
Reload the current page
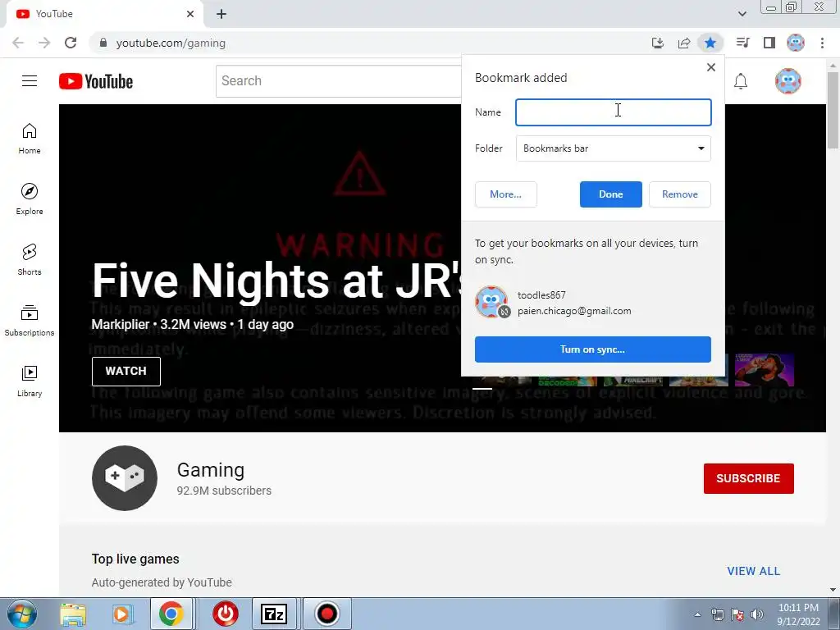71,43
